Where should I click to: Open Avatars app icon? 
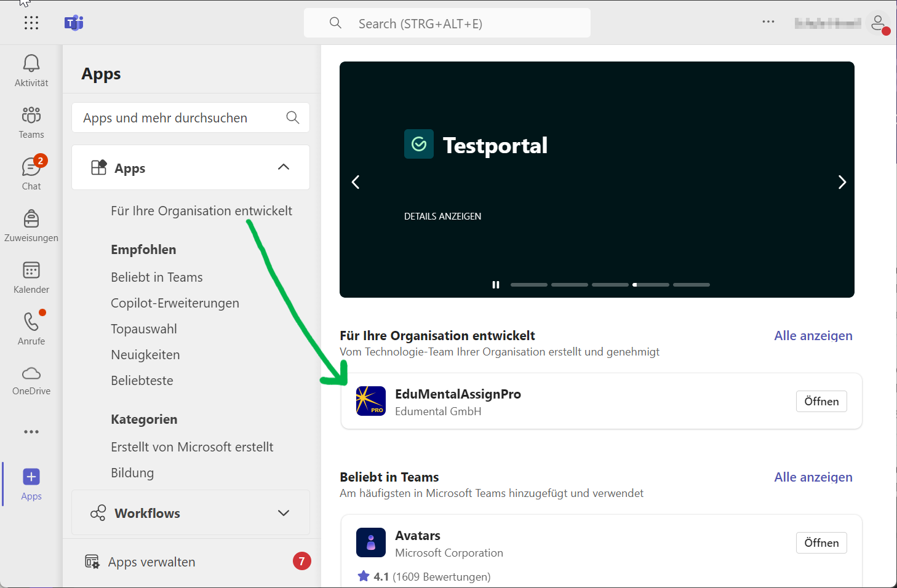[x=371, y=542]
